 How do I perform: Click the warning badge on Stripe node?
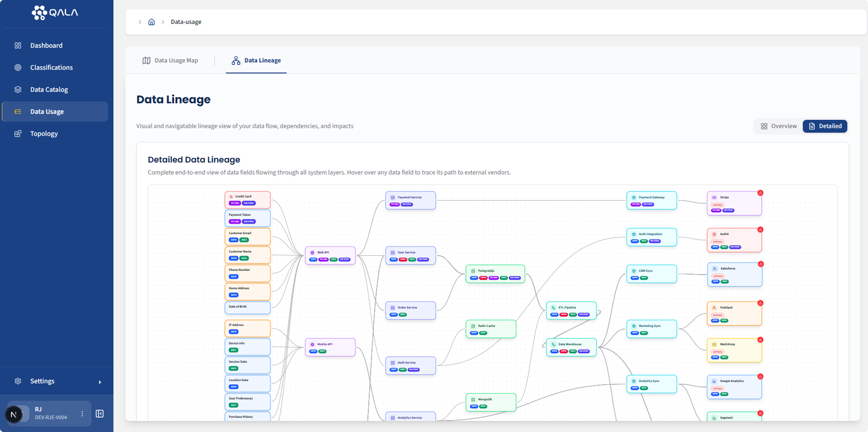761,193
